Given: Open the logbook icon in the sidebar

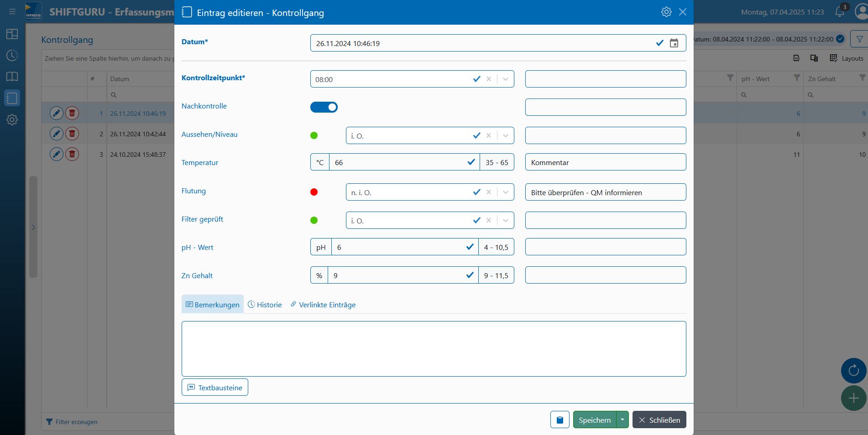Looking at the screenshot, I should (12, 77).
